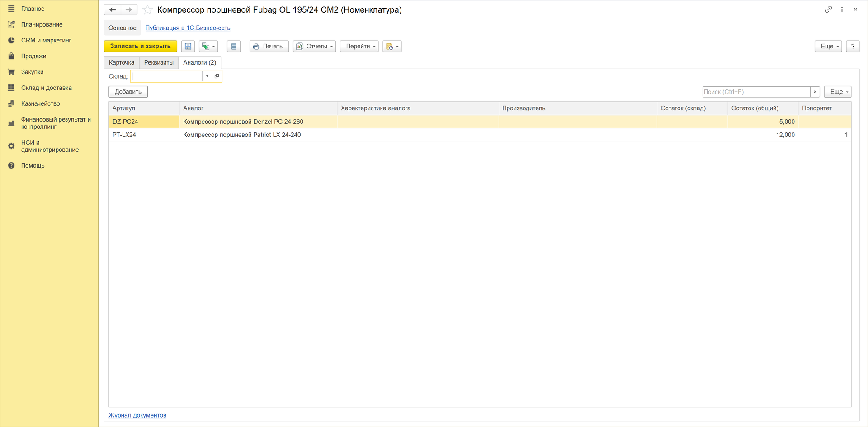Open the create-based-on icon dropdown
The height and width of the screenshot is (427, 868).
208,47
